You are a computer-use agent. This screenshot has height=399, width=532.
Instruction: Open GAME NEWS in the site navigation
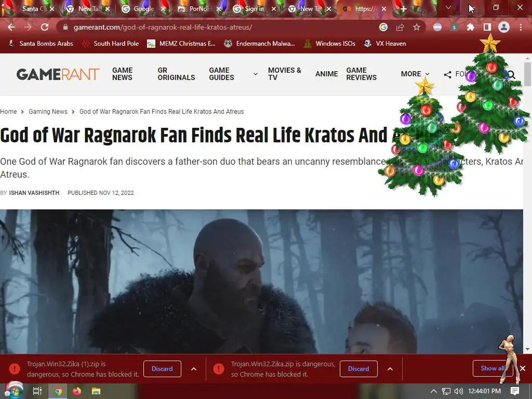click(x=123, y=74)
